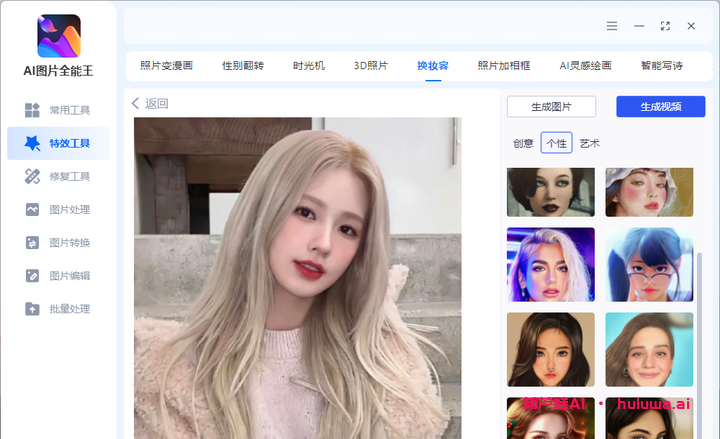Go back with the 返回 arrow

tap(135, 103)
